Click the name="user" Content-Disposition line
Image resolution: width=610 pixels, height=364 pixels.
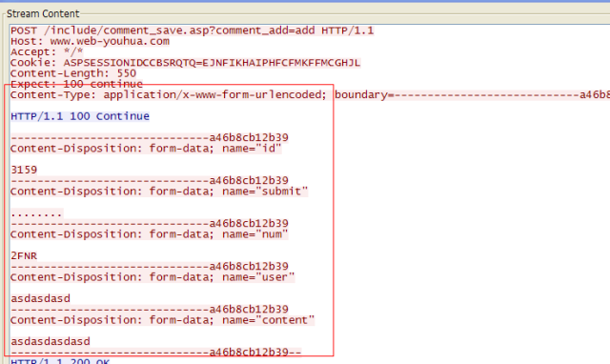152,277
